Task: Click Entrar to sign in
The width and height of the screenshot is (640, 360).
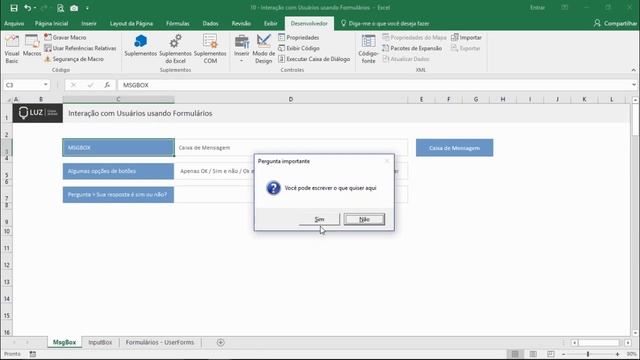Action: coord(537,8)
